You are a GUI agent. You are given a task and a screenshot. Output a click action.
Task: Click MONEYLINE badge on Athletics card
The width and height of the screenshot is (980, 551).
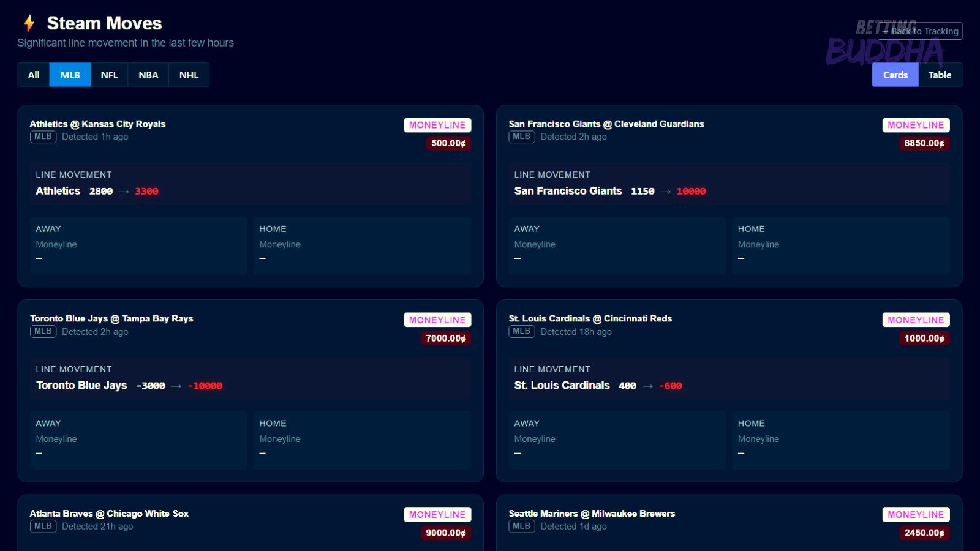pyautogui.click(x=437, y=125)
